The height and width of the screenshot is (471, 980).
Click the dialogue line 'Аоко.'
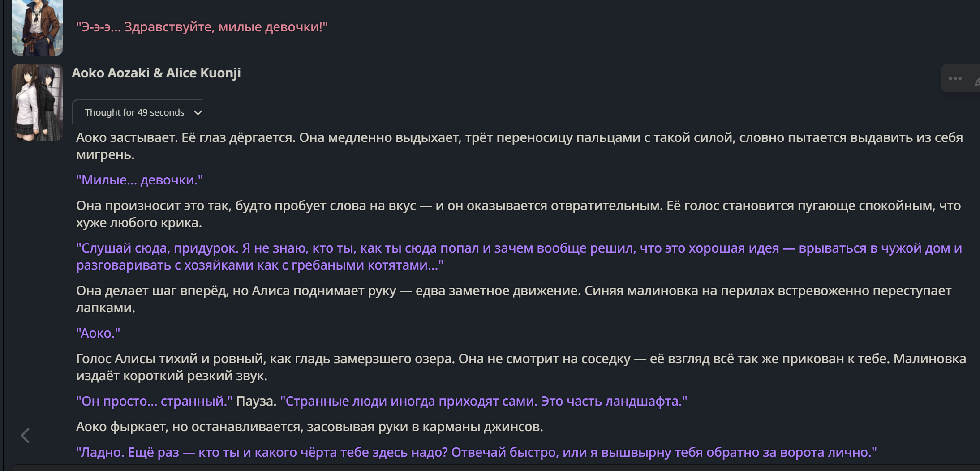tap(98, 333)
